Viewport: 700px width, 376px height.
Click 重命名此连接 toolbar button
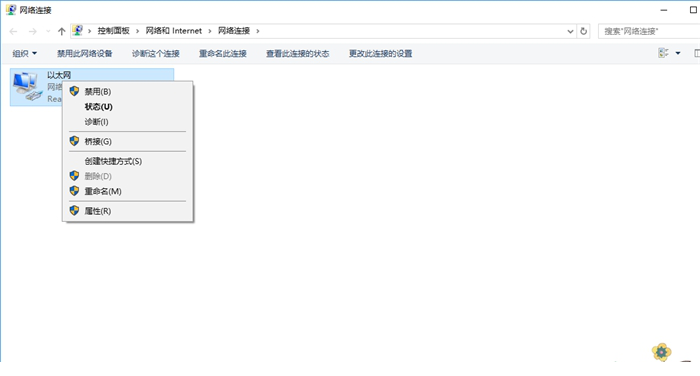(223, 54)
